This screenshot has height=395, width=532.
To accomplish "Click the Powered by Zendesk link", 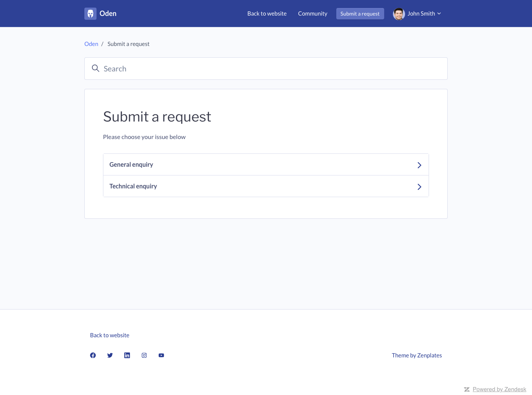I will pyautogui.click(x=499, y=389).
